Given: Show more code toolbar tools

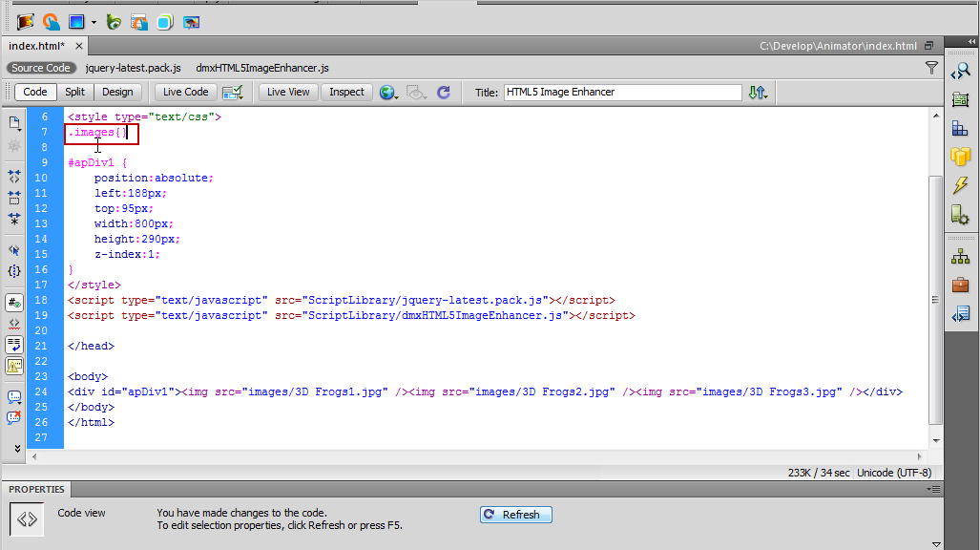Looking at the screenshot, I should 17,448.
